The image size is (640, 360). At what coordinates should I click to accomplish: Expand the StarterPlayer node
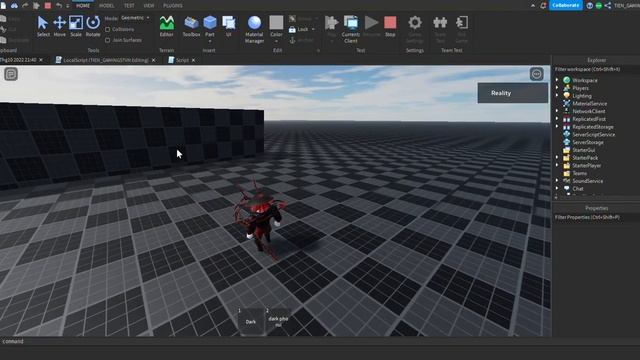click(x=557, y=165)
